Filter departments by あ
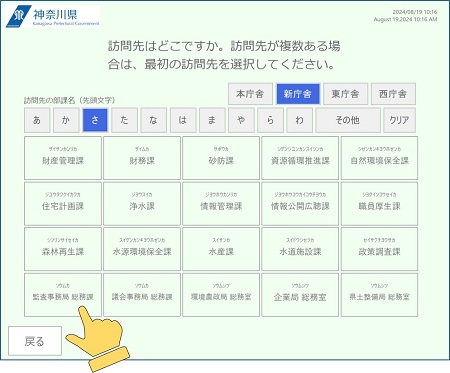The height and width of the screenshot is (373, 450). [x=37, y=120]
